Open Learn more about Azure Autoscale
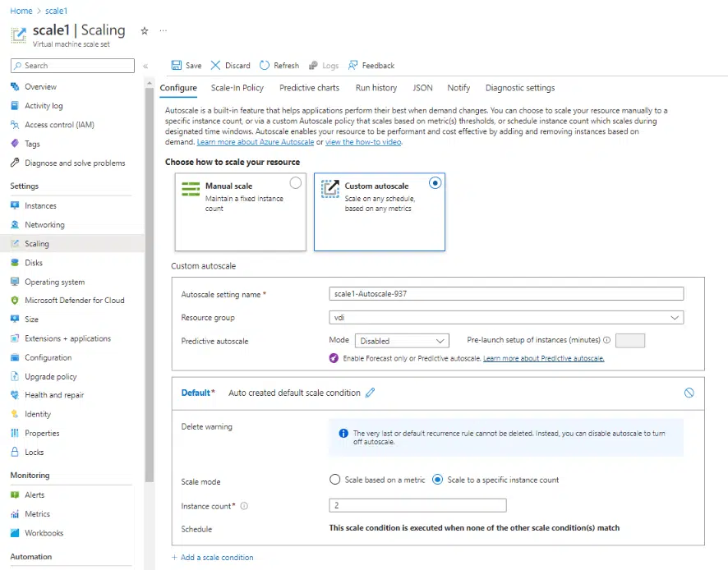Image resolution: width=728 pixels, height=570 pixels. pyautogui.click(x=256, y=142)
